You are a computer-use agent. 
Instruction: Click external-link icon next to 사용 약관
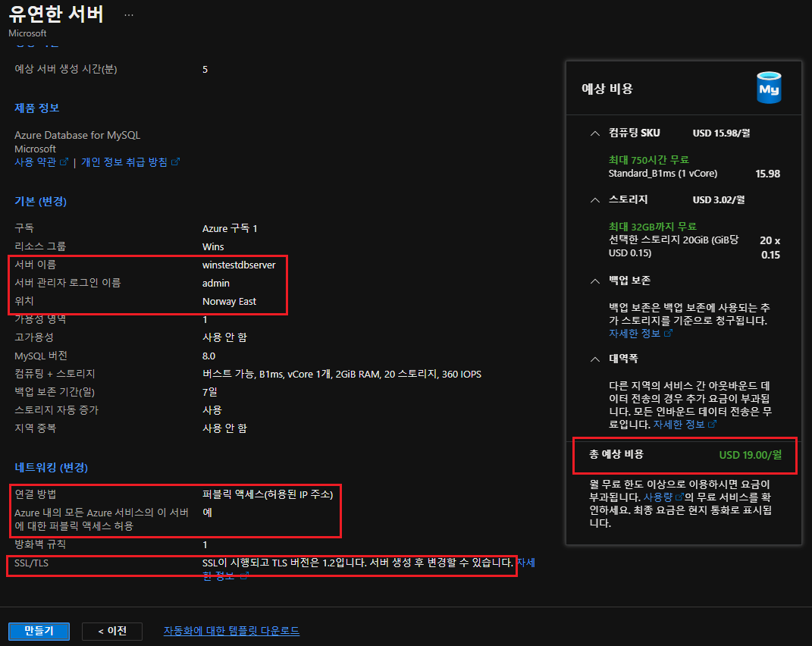point(64,162)
